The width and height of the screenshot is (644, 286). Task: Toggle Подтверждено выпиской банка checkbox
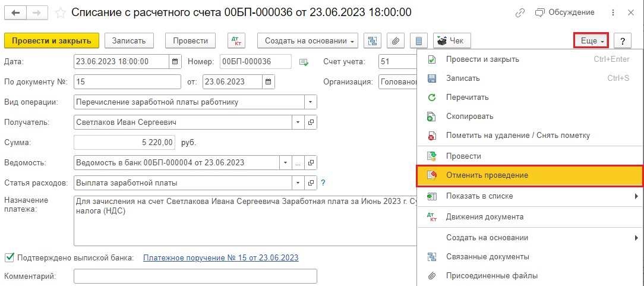(9, 257)
